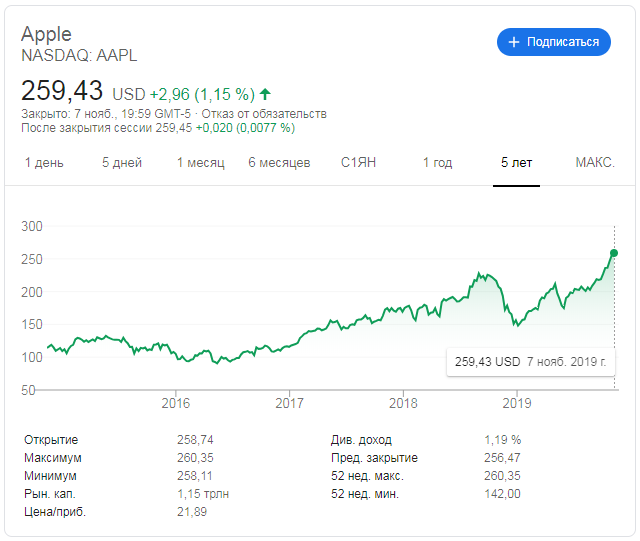The image size is (640, 541).
Task: Select the 5 лет tab
Action: (x=516, y=163)
